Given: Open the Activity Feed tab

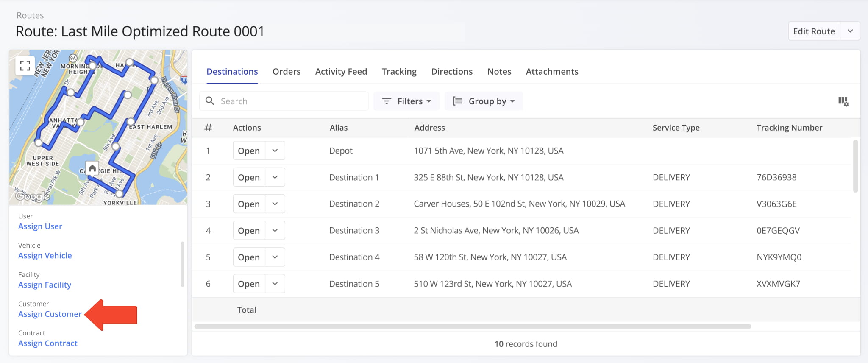Looking at the screenshot, I should 341,71.
